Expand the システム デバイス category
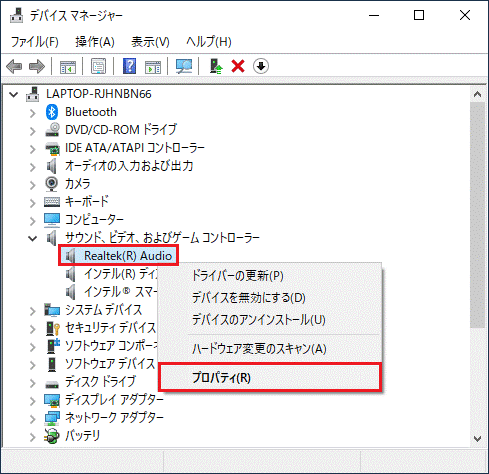The image size is (489, 474). click(32, 311)
